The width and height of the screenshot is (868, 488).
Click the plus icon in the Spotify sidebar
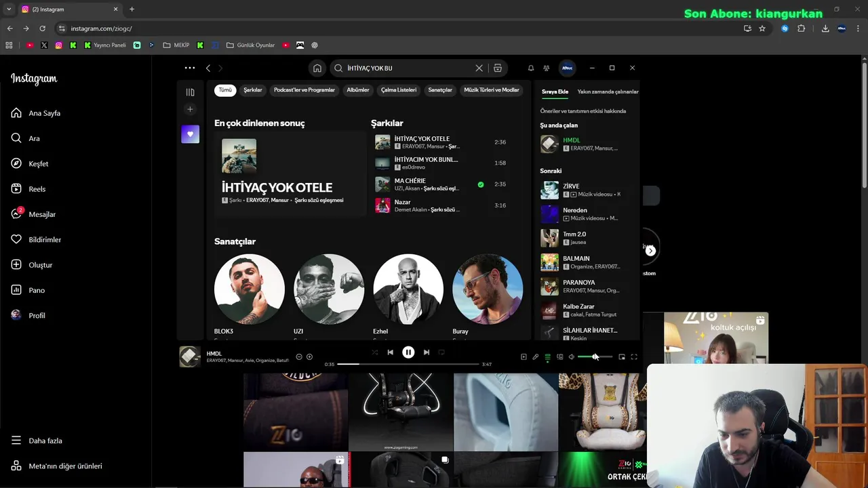coord(190,109)
